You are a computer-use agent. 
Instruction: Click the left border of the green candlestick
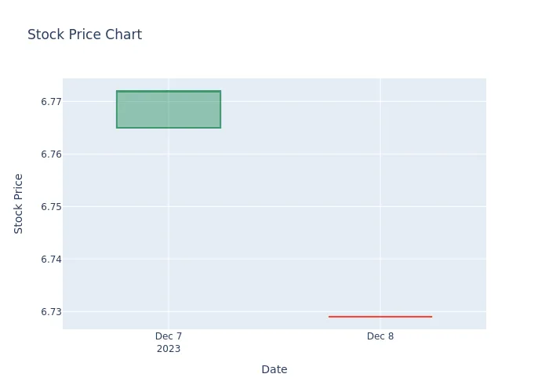(117, 110)
